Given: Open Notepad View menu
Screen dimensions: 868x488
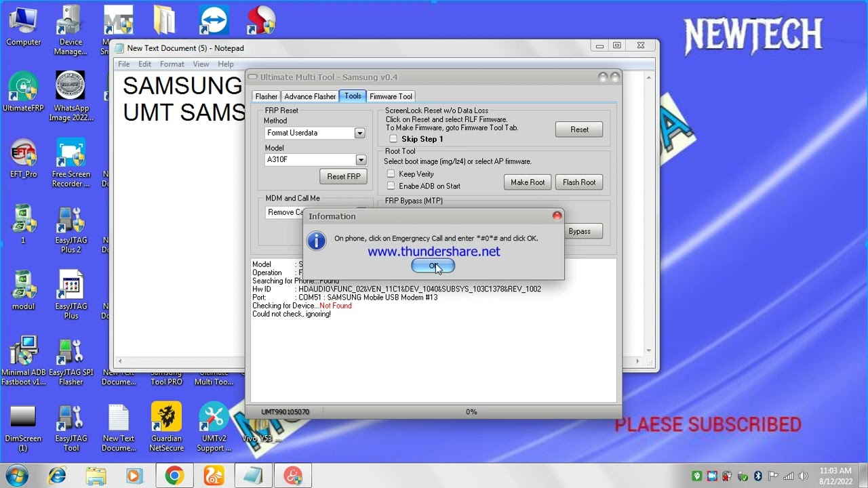Looking at the screenshot, I should (201, 64).
